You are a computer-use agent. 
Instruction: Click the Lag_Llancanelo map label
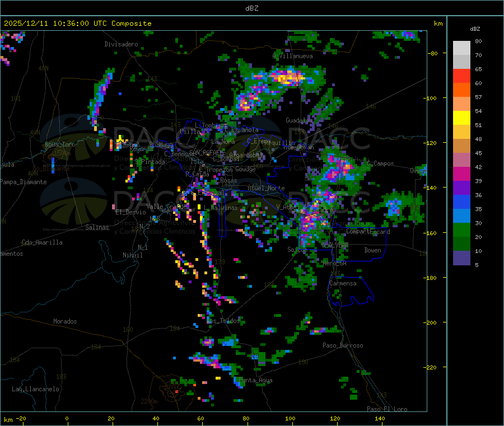[x=36, y=389]
